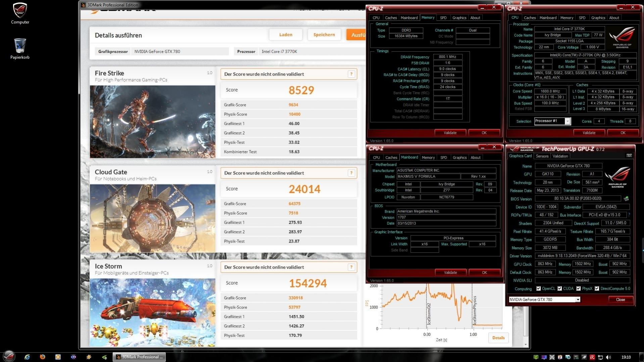Click the Cloud Gate benchmark thumbnail
Screen dimensions: 644x362
[x=152, y=218]
